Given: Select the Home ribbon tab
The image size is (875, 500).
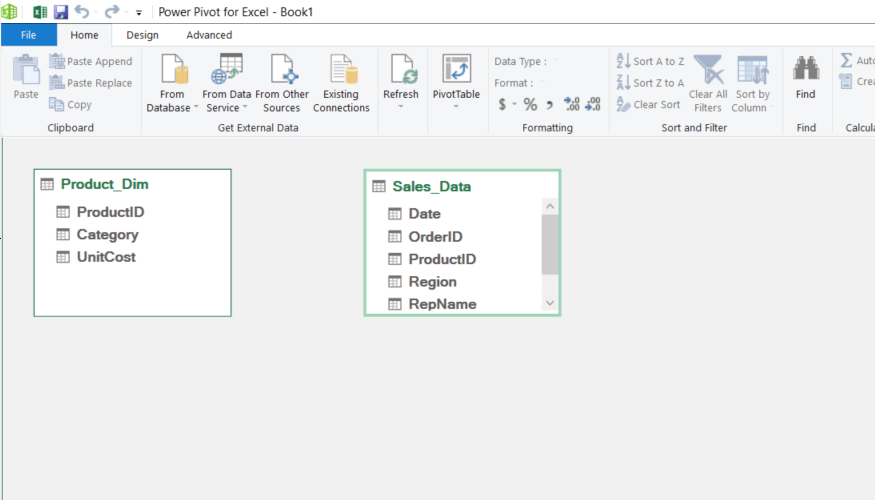Looking at the screenshot, I should click(x=84, y=35).
